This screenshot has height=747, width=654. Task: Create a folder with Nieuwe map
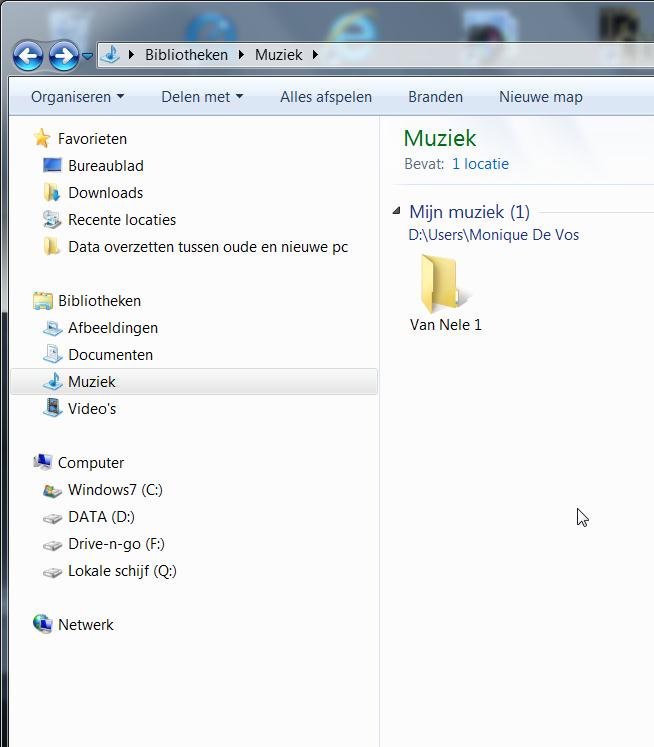(x=541, y=97)
